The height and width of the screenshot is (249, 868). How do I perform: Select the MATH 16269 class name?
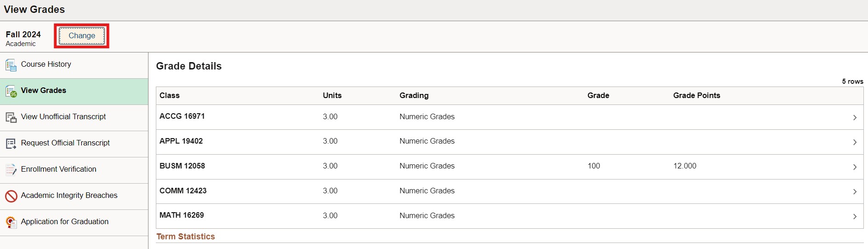coord(182,215)
